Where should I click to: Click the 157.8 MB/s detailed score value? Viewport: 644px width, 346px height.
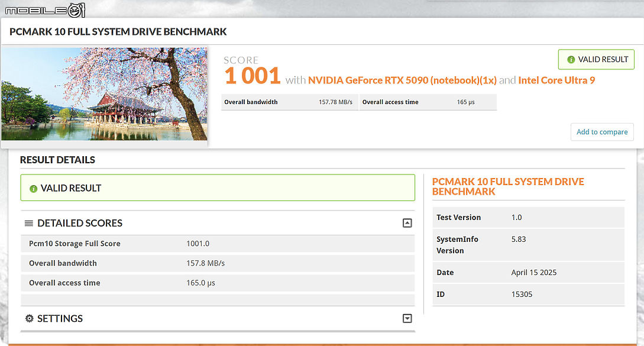coord(206,263)
